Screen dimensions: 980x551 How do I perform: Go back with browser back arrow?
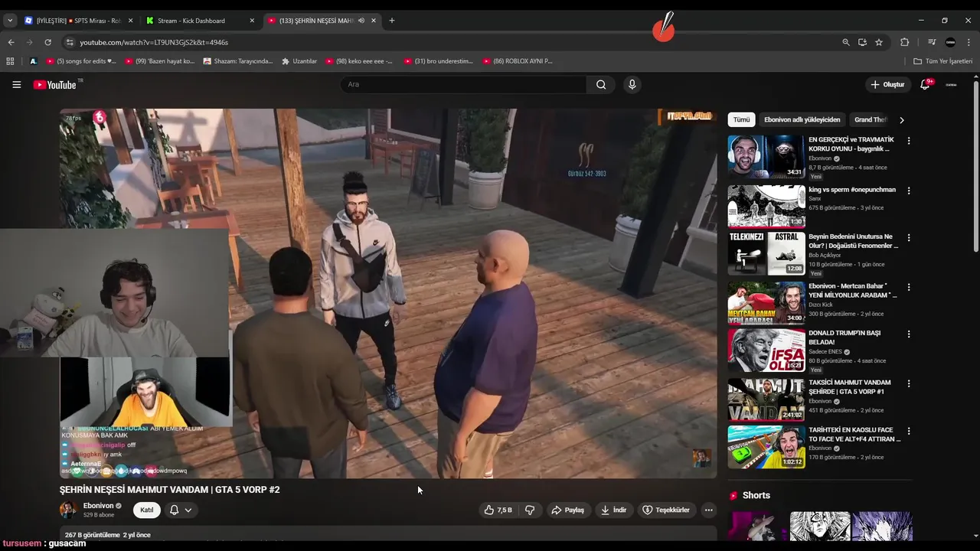(11, 42)
